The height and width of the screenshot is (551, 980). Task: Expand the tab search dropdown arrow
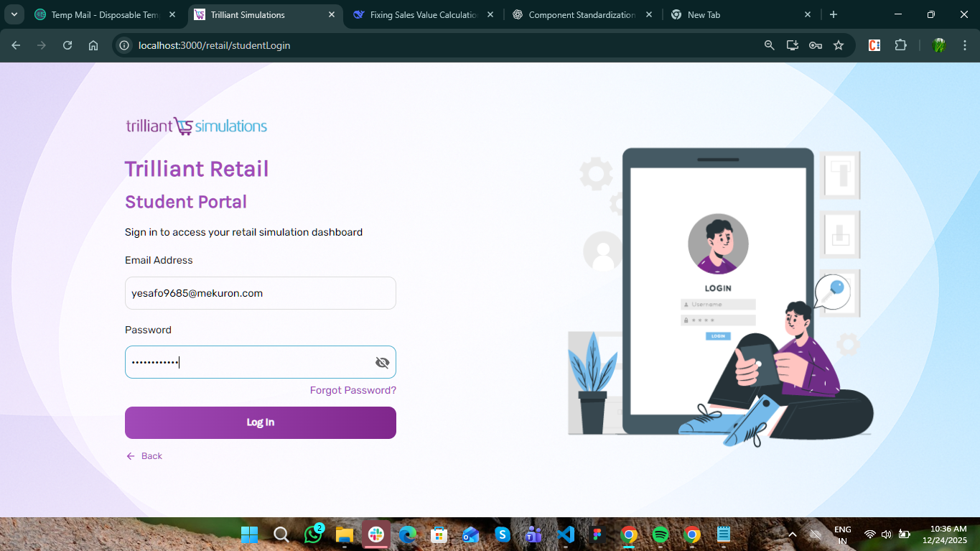14,14
